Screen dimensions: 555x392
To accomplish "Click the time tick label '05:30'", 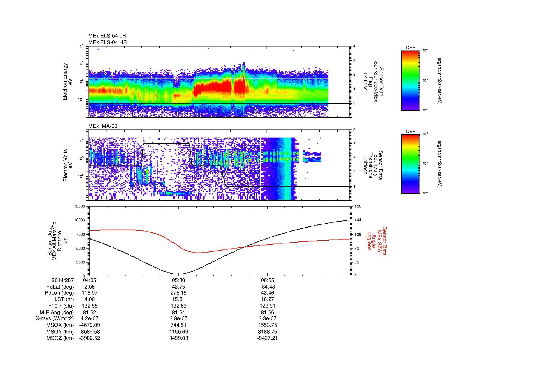I will 179,280.
